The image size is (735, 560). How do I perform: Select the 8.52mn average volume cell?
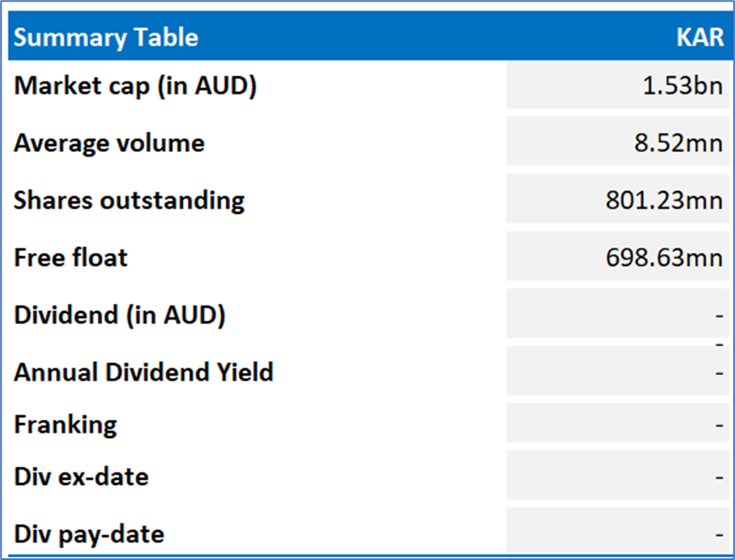677,144
